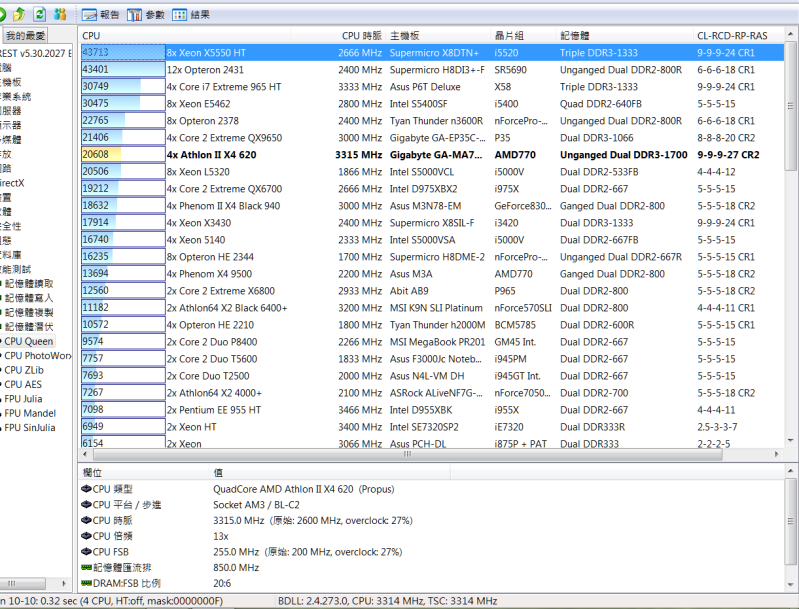Select CPU Queen benchmark in tree
Viewport: 799px width, 609px height.
click(28, 341)
